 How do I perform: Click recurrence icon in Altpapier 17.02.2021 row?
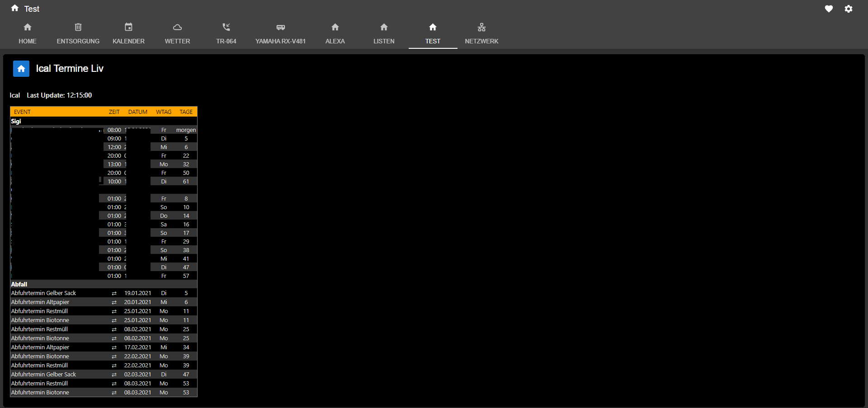pos(114,347)
